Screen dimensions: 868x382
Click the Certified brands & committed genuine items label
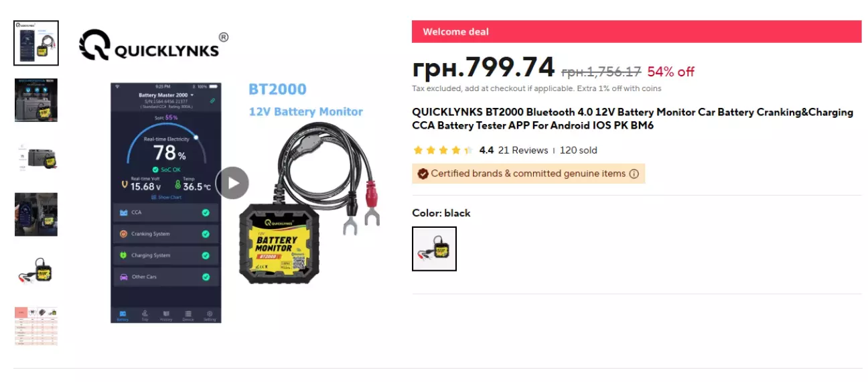(528, 174)
